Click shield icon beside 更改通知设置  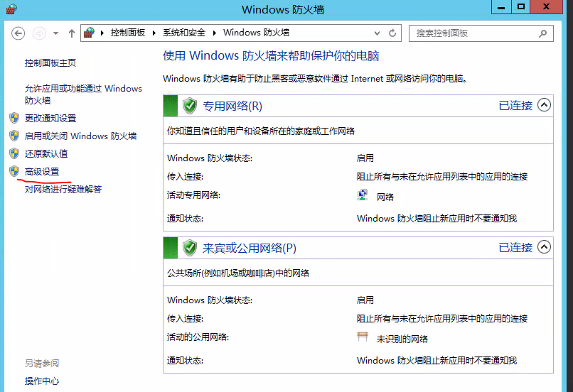point(14,117)
